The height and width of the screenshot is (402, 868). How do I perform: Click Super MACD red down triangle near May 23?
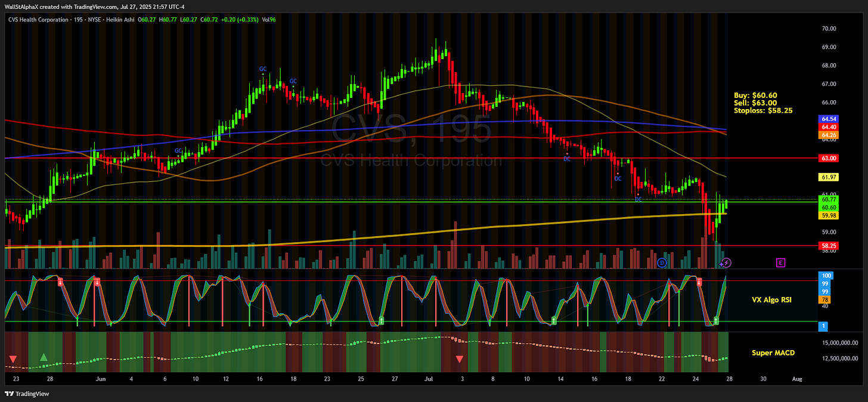click(13, 359)
